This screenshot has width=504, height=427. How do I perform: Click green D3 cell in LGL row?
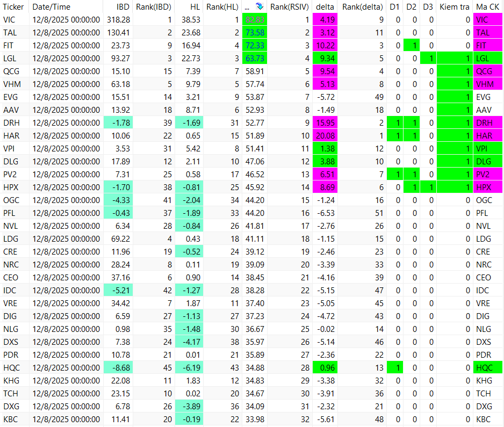(x=428, y=58)
